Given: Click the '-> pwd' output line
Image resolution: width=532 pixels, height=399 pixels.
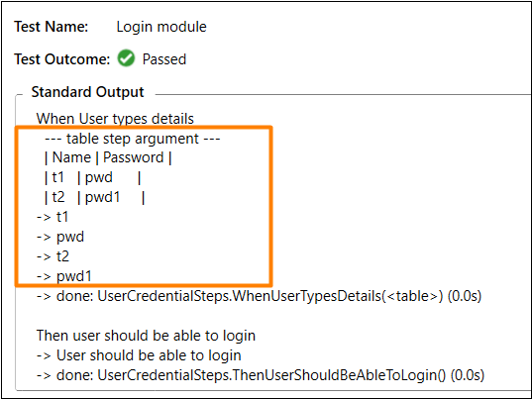Looking at the screenshot, I should click(x=60, y=237).
